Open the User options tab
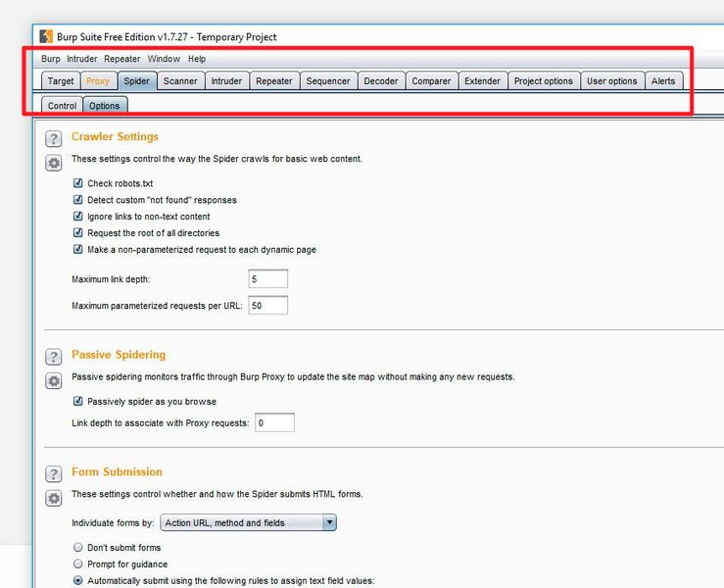 pyautogui.click(x=611, y=80)
